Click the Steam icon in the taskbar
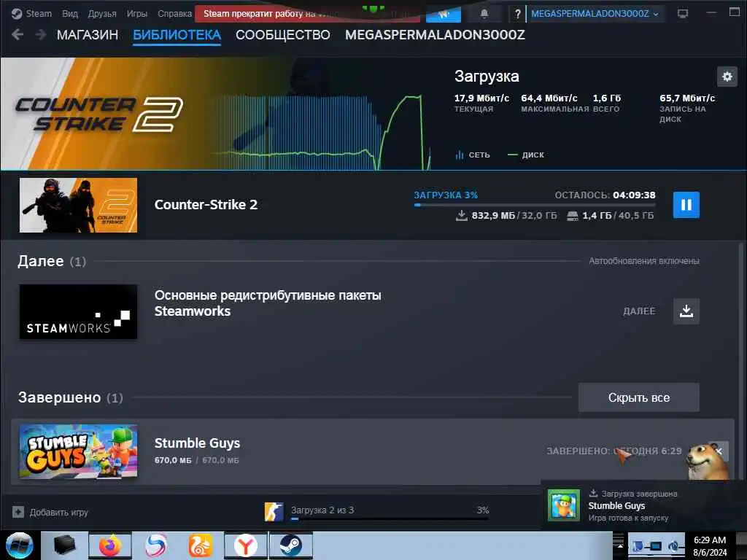Viewport: 747px width, 560px height. point(290,545)
